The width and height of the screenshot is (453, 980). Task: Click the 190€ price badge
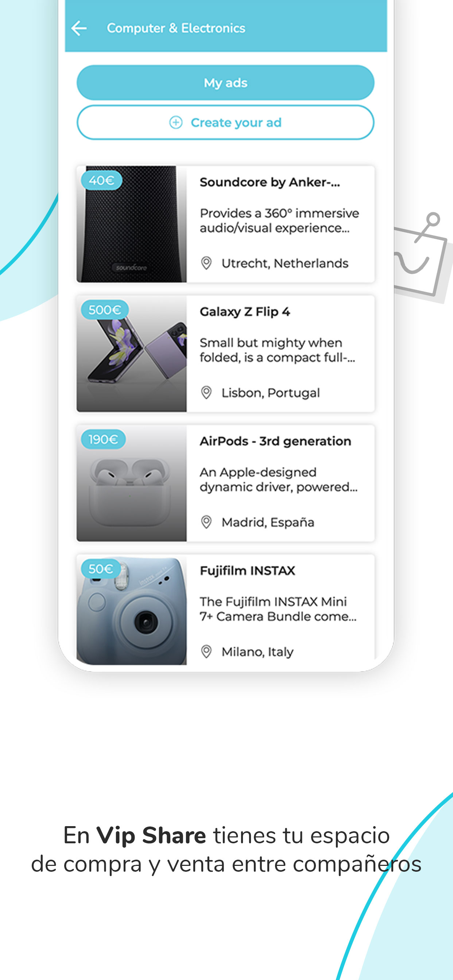click(x=103, y=439)
